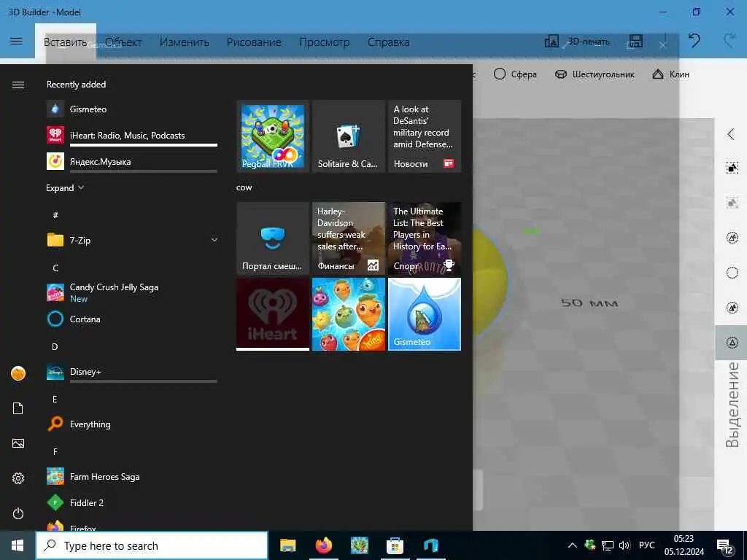Viewport: 747px width, 560px height.
Task: Open the notification center icon
Action: tap(725, 547)
